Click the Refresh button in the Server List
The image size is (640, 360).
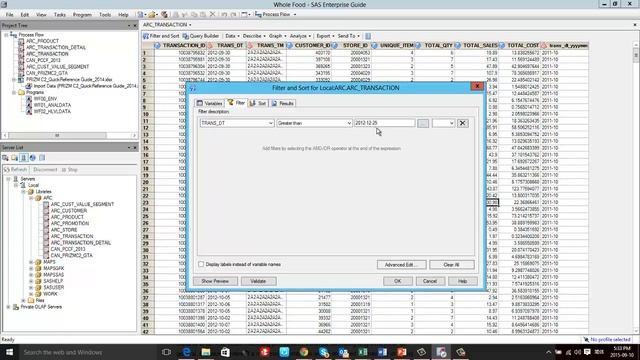(16, 169)
